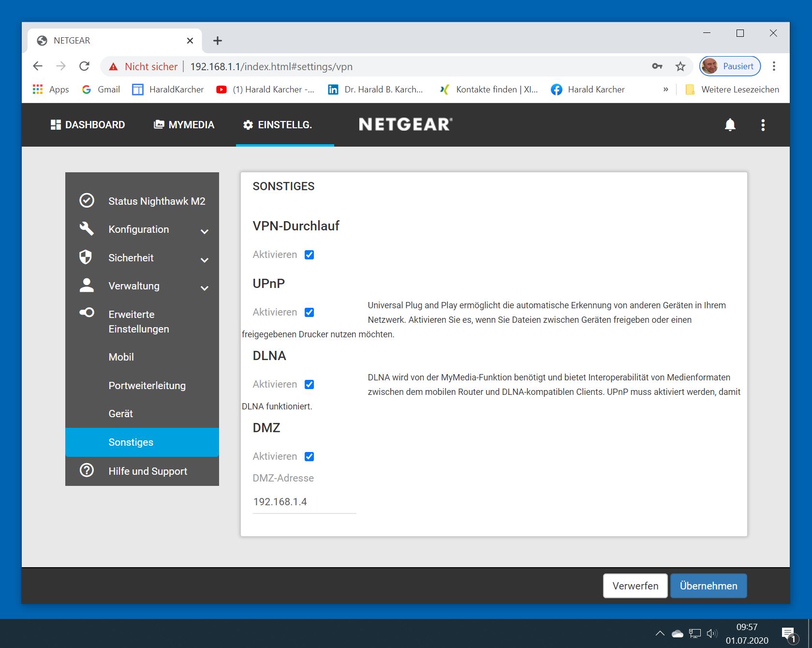Open the saved passwords key icon
This screenshot has height=648, width=812.
[657, 66]
